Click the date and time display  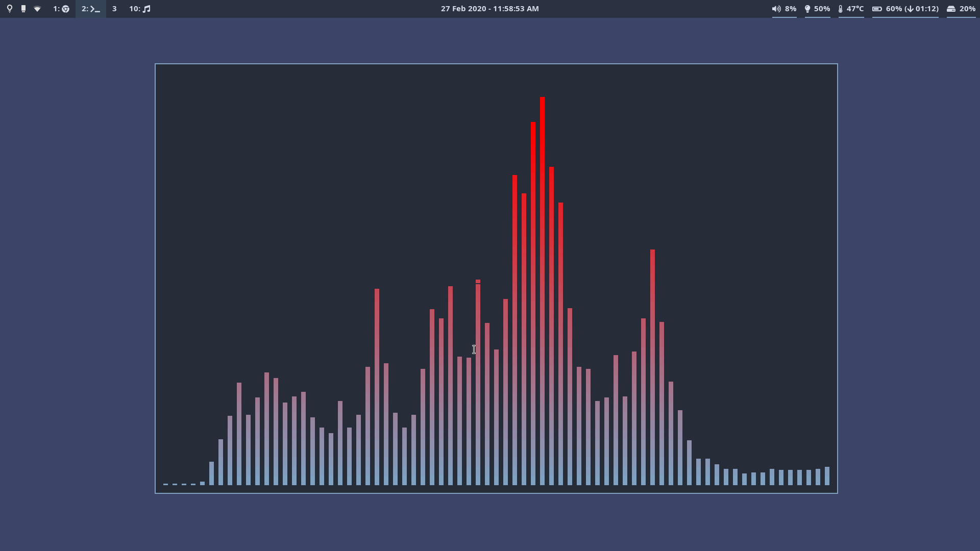coord(489,9)
